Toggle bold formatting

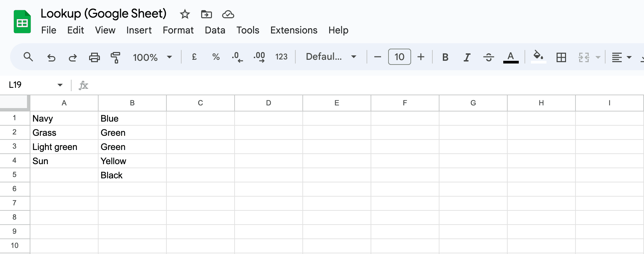[x=445, y=57]
